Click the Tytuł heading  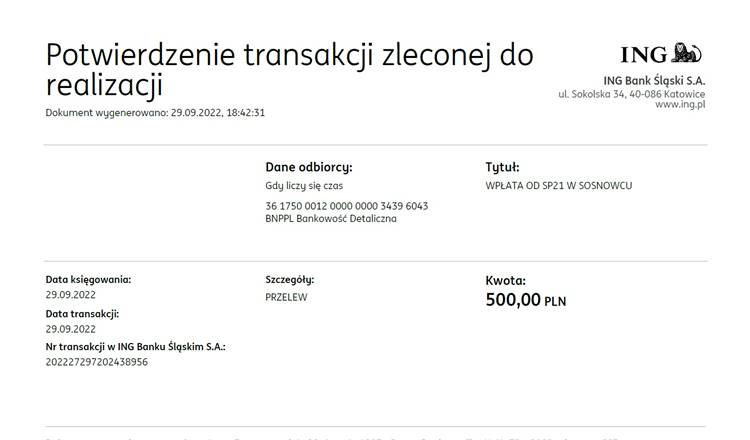(502, 167)
